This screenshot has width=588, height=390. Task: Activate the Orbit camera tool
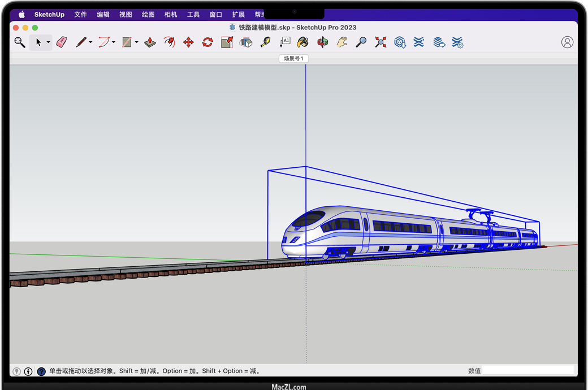(322, 42)
